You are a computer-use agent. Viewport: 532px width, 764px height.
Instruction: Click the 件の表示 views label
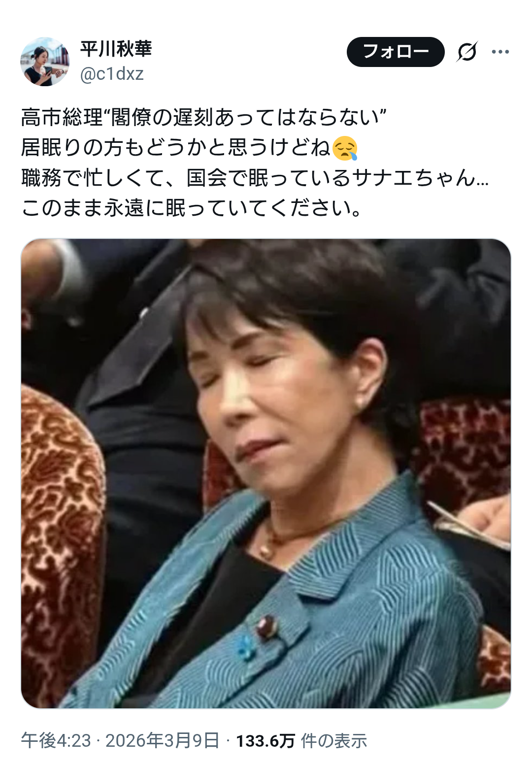click(x=334, y=740)
